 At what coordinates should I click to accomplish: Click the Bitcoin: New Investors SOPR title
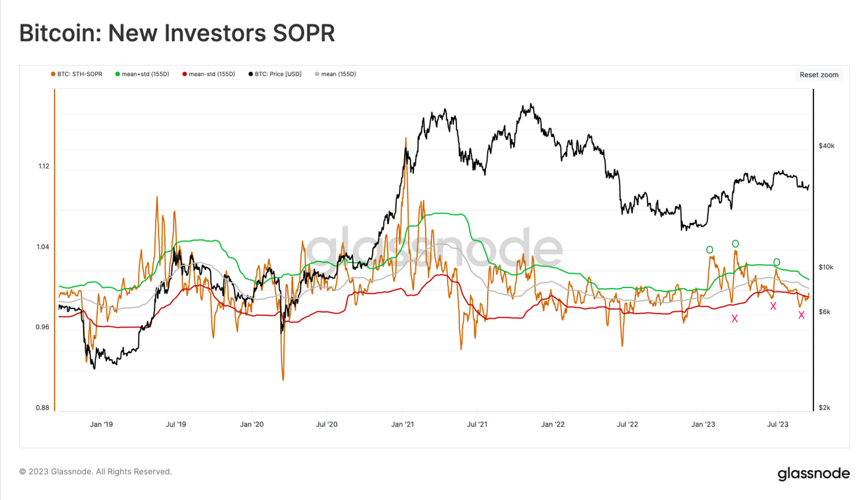(x=177, y=33)
